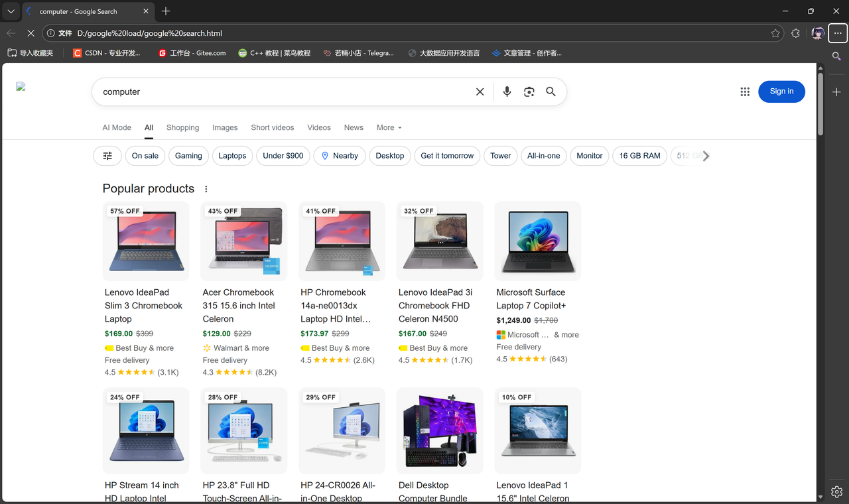Open sidebar settings gear icon

(837, 491)
